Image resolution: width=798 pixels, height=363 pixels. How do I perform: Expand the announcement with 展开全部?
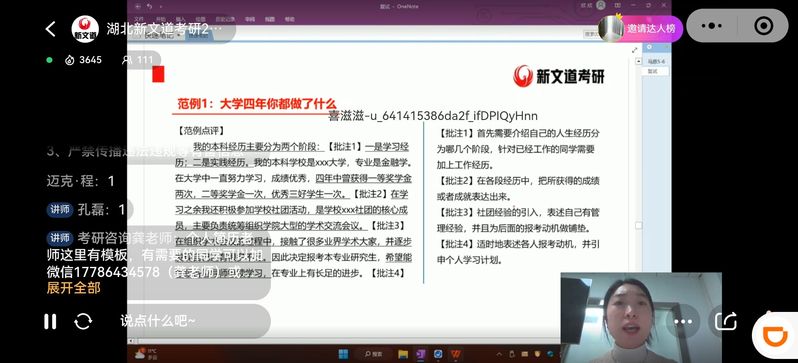[73, 288]
